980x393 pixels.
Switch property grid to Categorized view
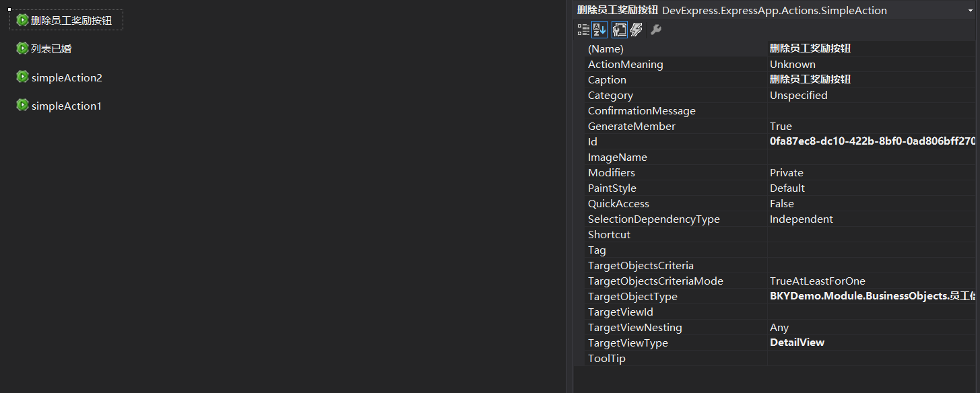pyautogui.click(x=583, y=30)
